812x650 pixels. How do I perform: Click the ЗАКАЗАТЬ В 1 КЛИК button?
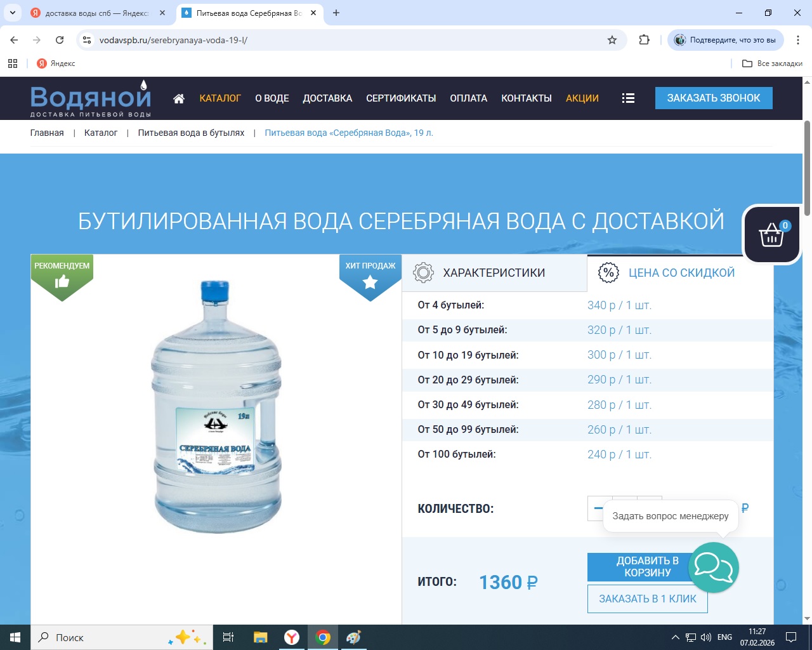click(648, 599)
